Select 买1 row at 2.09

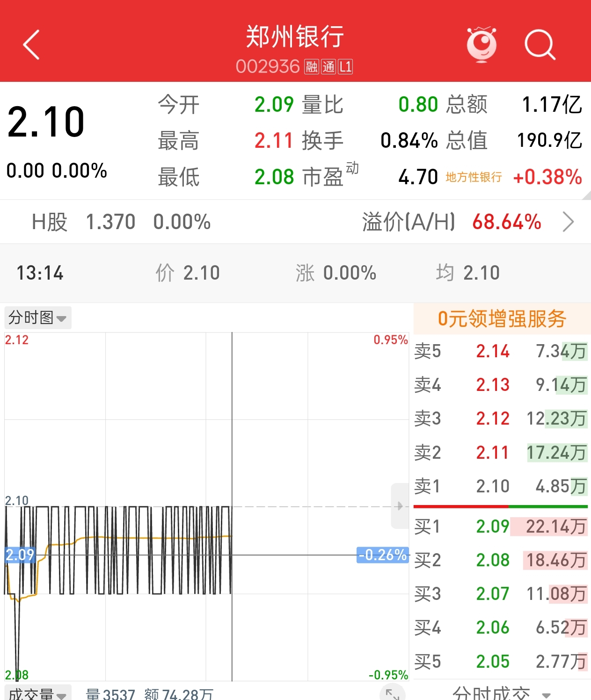[x=501, y=527]
